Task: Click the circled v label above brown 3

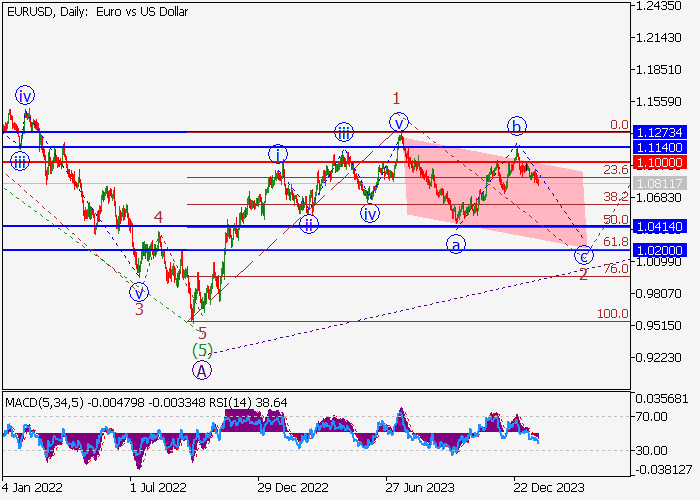Action: [x=139, y=293]
